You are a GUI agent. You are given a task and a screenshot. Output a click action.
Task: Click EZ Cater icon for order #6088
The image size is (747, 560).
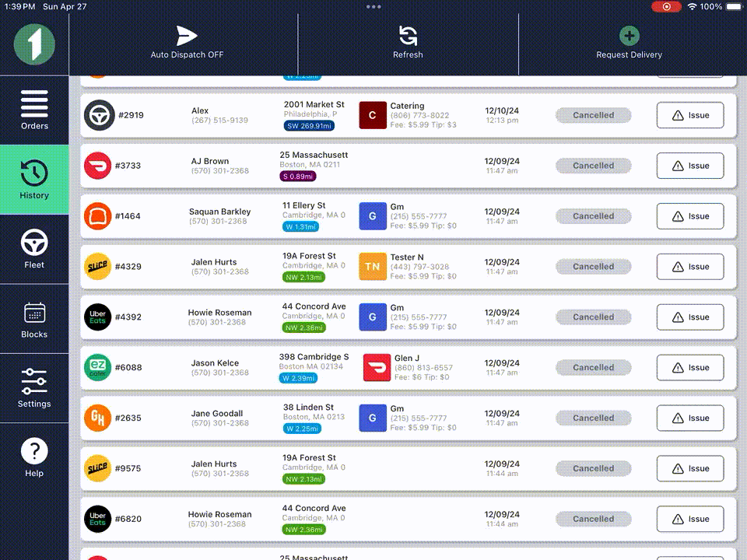(x=98, y=368)
